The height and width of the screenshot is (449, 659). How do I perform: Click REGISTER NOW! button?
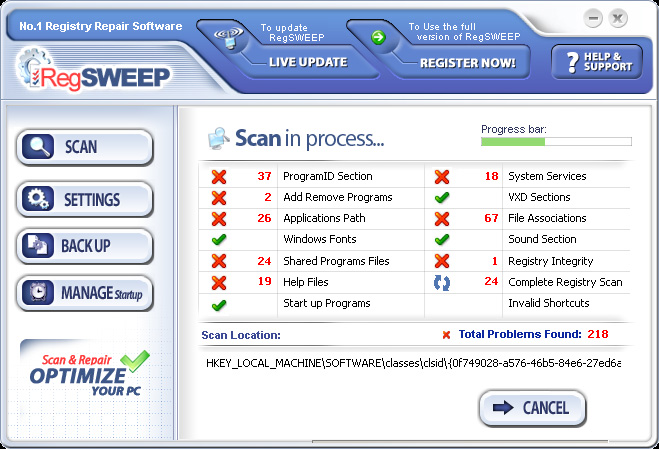(467, 63)
